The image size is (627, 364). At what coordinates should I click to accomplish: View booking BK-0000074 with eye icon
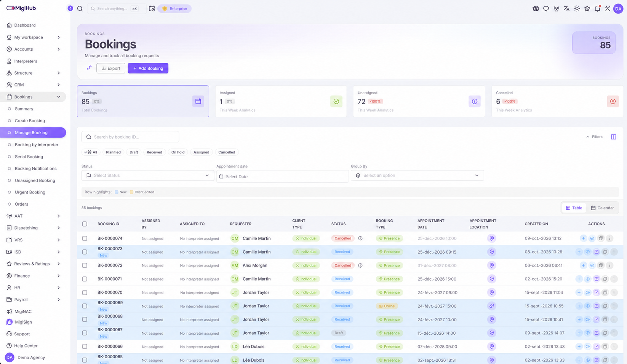coord(592,238)
